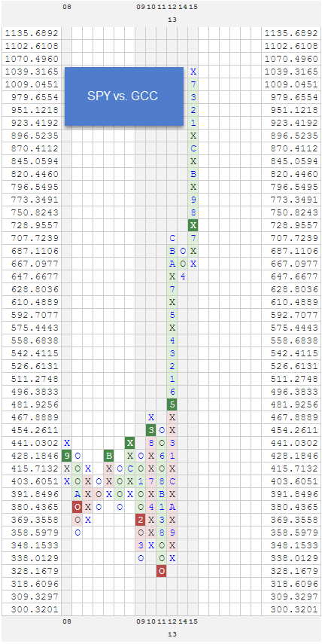This screenshot has height=644, width=322.
Task: Select the green-highlighted X in the 728.9557 row
Action: click(x=193, y=225)
